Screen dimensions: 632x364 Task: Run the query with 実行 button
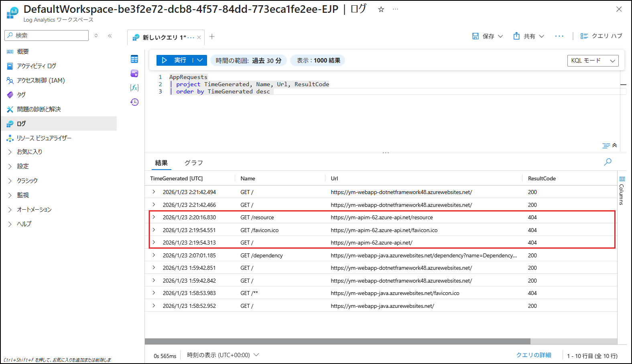tap(174, 60)
